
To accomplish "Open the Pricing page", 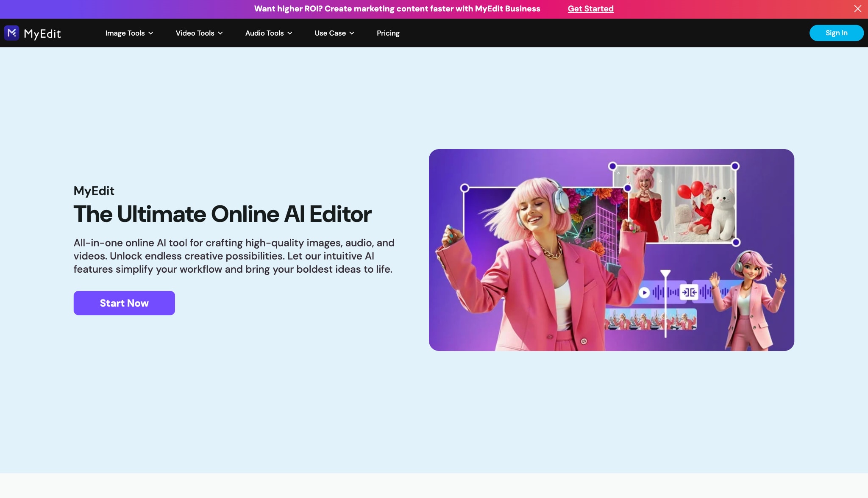I will coord(388,33).
